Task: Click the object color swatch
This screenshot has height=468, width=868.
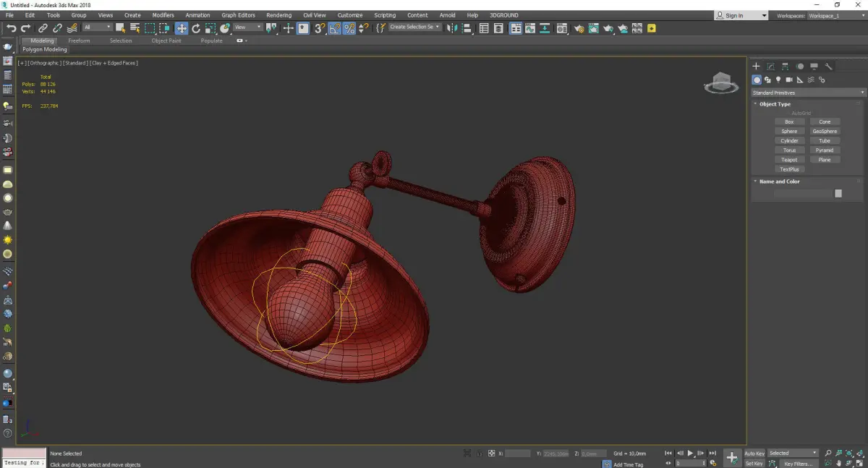Action: click(838, 194)
